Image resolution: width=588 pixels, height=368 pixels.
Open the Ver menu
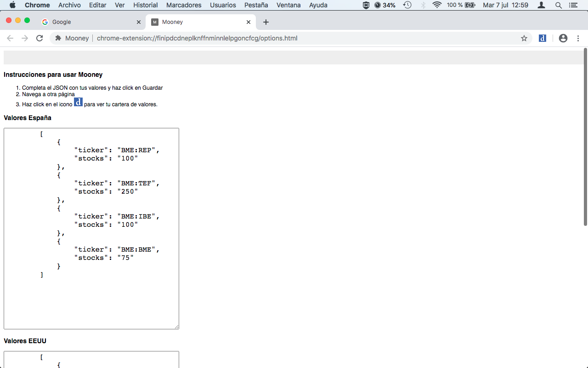tap(120, 5)
